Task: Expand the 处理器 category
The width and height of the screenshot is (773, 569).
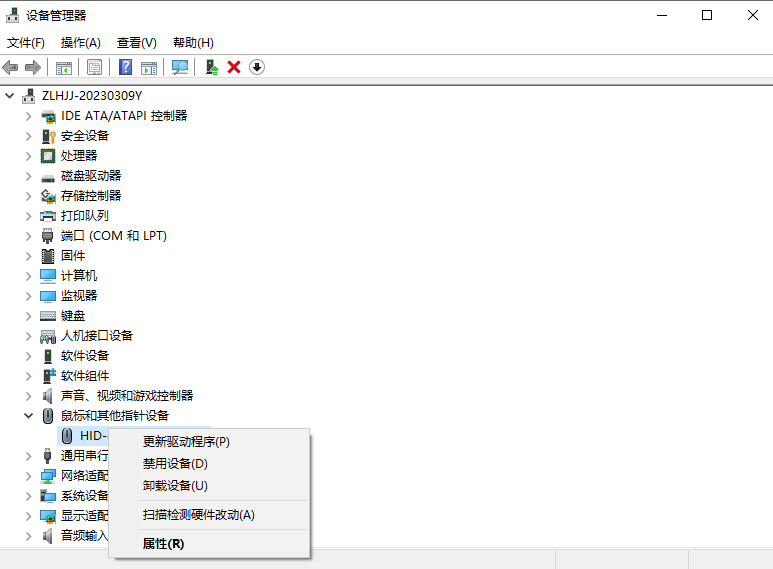Action: click(29, 156)
